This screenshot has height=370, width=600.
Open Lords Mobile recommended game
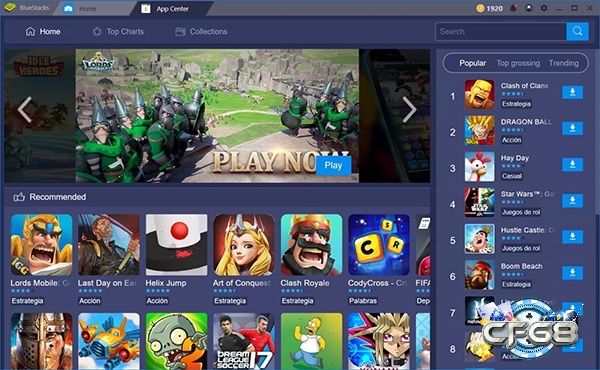pos(41,245)
